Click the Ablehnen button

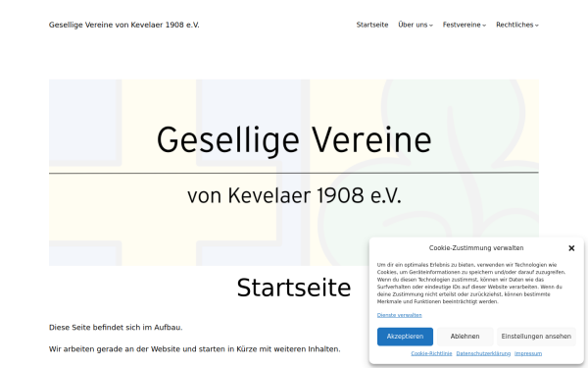click(465, 337)
